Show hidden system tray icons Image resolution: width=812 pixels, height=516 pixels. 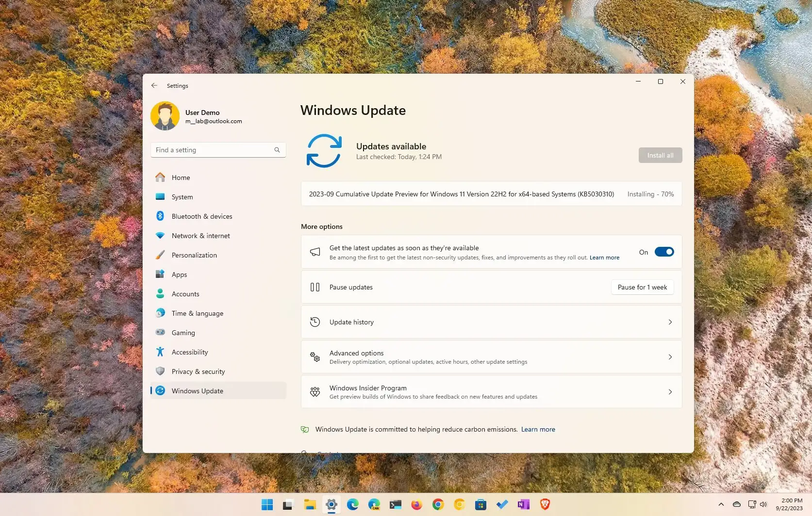721,504
